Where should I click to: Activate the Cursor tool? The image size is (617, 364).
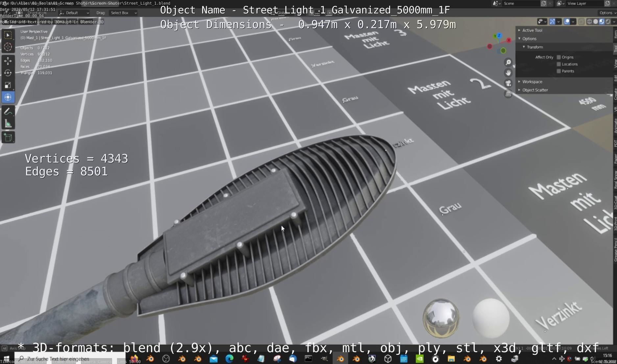point(8,47)
